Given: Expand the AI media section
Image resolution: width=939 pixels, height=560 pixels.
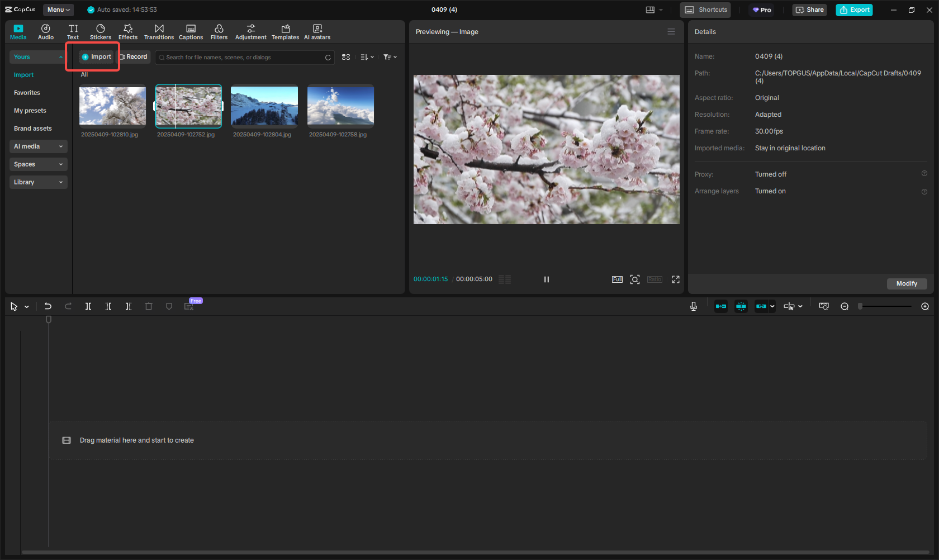Looking at the screenshot, I should click(x=38, y=146).
